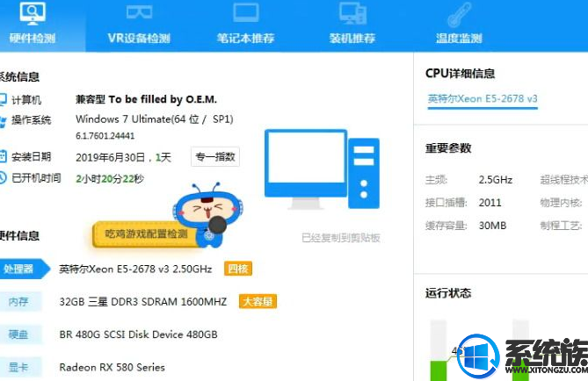Image resolution: width=588 pixels, height=381 pixels.
Task: Click the 英特尔Xeon E5-2678 v3 CPU tab
Action: [483, 99]
